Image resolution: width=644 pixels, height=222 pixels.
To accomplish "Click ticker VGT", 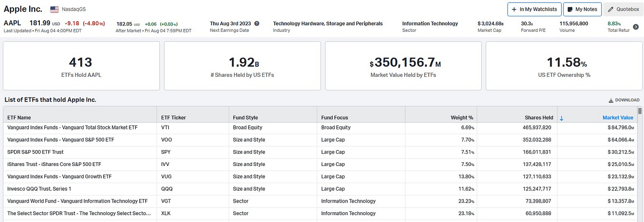I will click(167, 201).
